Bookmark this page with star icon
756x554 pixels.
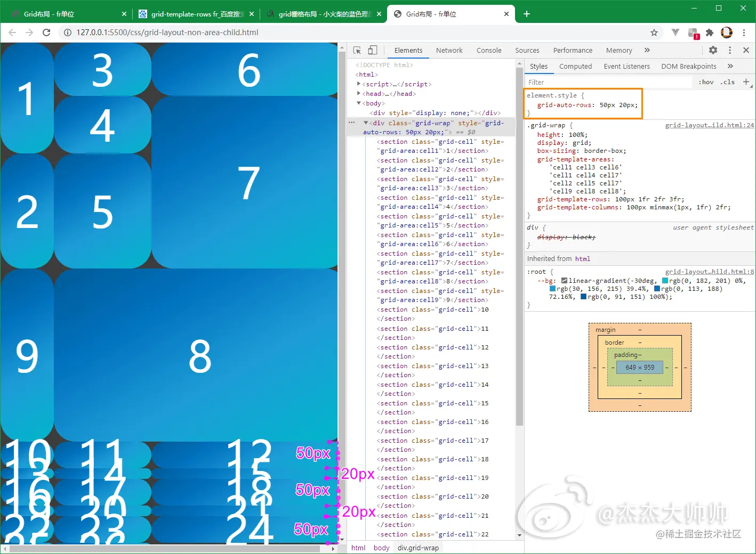(x=654, y=32)
